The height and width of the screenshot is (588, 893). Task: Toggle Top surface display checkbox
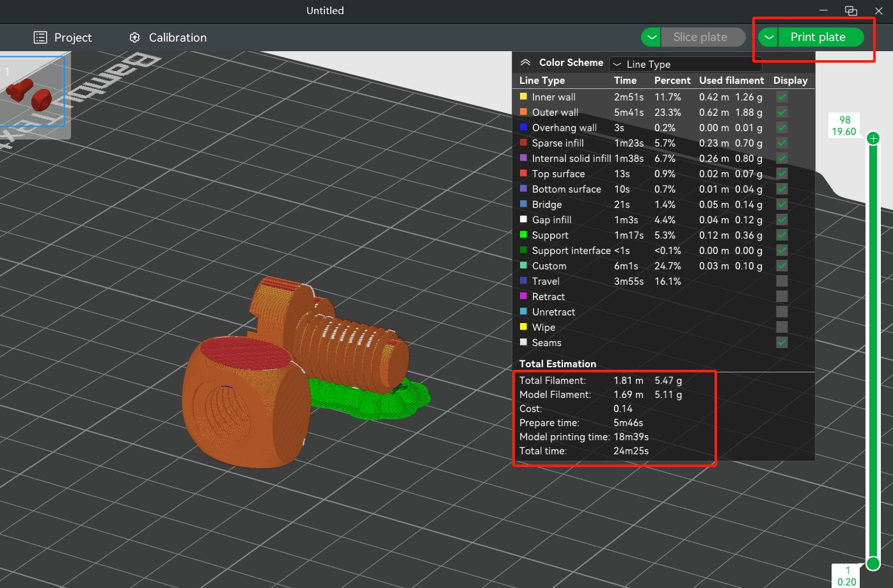(x=782, y=173)
